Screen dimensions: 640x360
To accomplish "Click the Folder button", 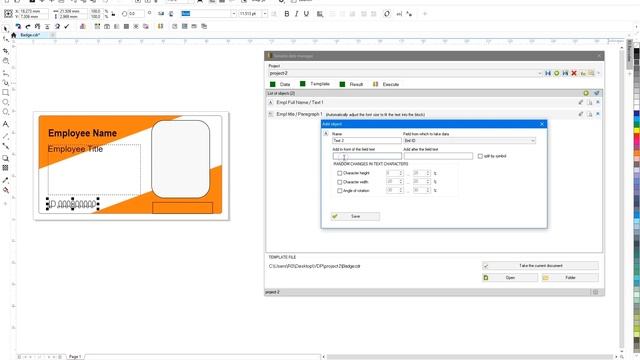I will coord(570,278).
